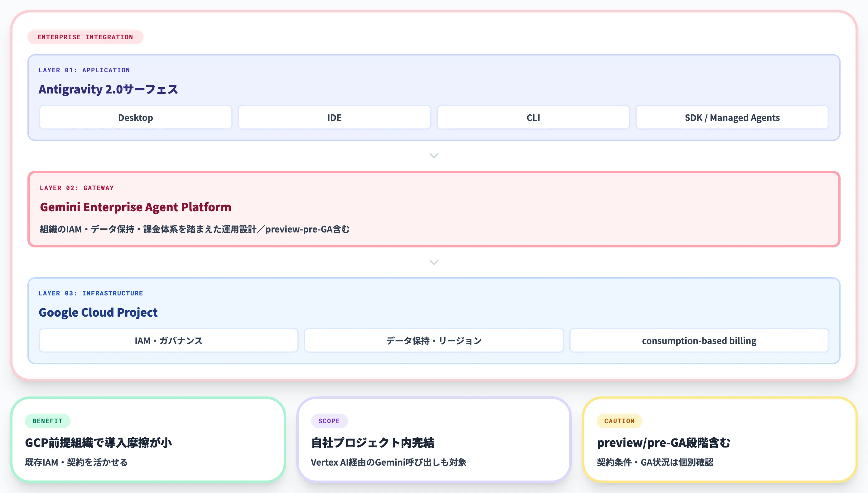This screenshot has height=493, width=868.
Task: Click the CAUTION badge
Action: pos(619,421)
